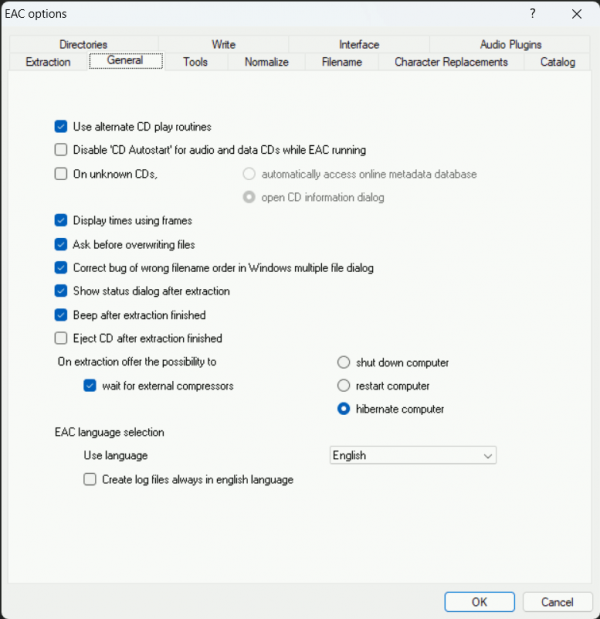Open the Tools tab
Image resolution: width=600 pixels, height=619 pixels.
coord(195,62)
